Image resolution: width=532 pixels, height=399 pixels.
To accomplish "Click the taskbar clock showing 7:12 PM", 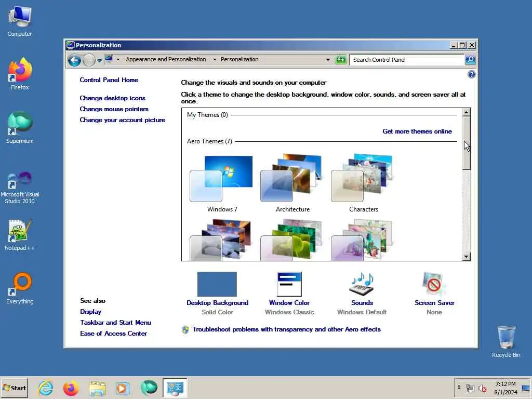I will [506, 388].
